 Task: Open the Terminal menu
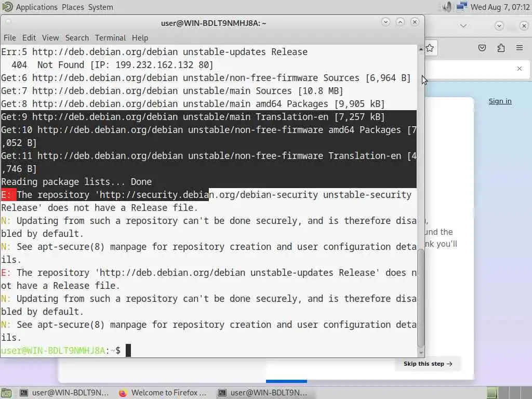pyautogui.click(x=110, y=37)
